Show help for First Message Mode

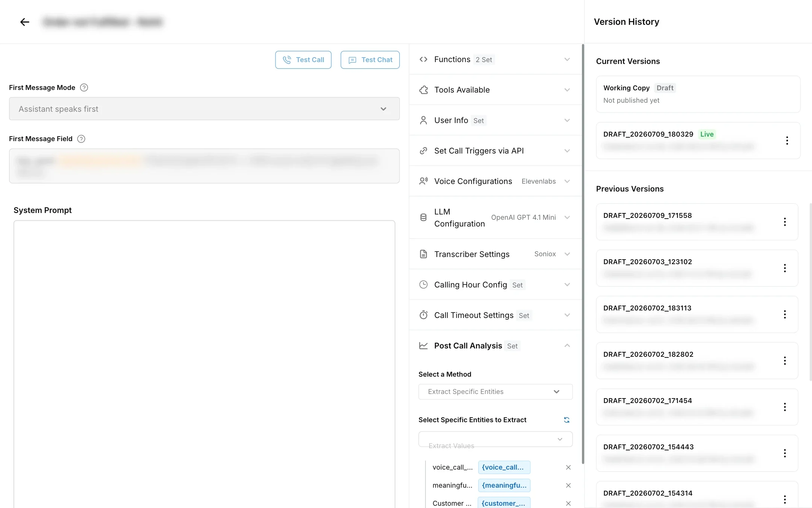pyautogui.click(x=84, y=88)
